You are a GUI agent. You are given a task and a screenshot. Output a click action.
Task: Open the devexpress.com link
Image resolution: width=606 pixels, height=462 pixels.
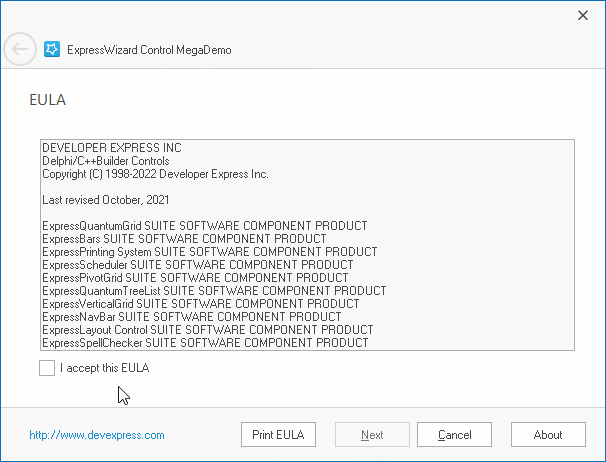point(97,435)
